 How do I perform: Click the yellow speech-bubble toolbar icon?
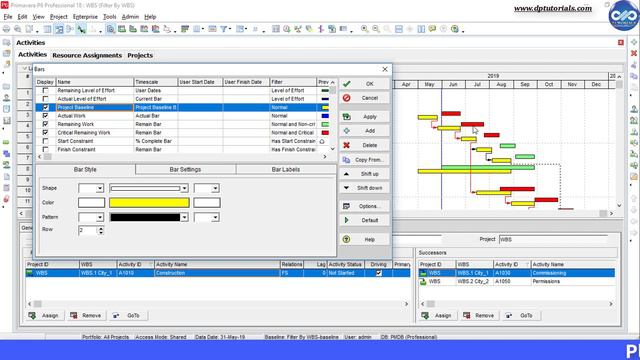point(432,29)
